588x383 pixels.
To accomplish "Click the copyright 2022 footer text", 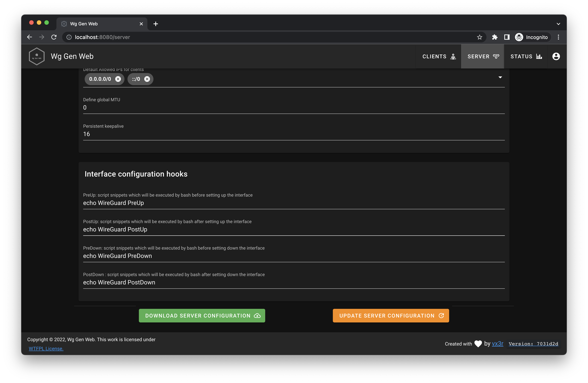I will pos(91,339).
